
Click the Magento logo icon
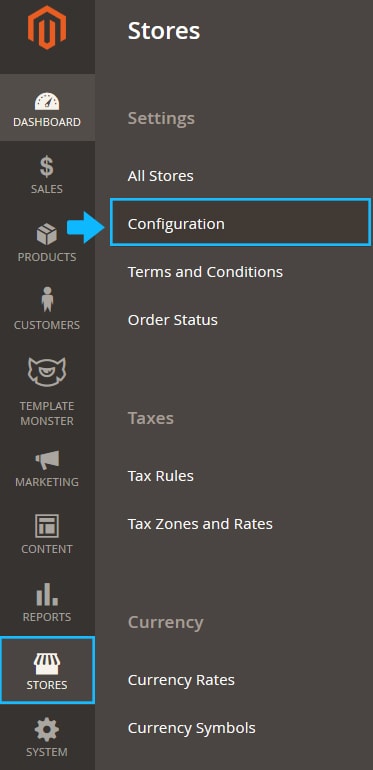[x=47, y=28]
